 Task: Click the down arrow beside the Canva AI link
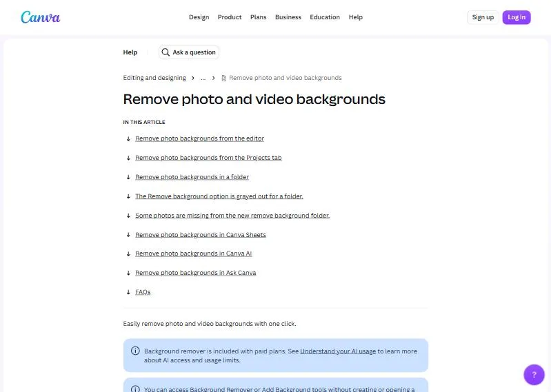(128, 254)
